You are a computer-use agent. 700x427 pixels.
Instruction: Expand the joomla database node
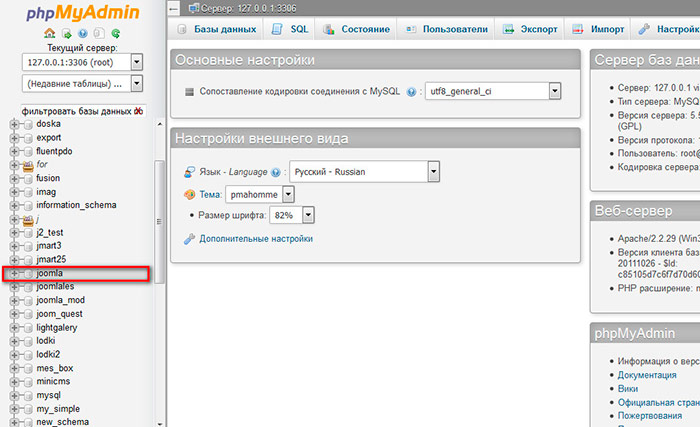pyautogui.click(x=14, y=273)
